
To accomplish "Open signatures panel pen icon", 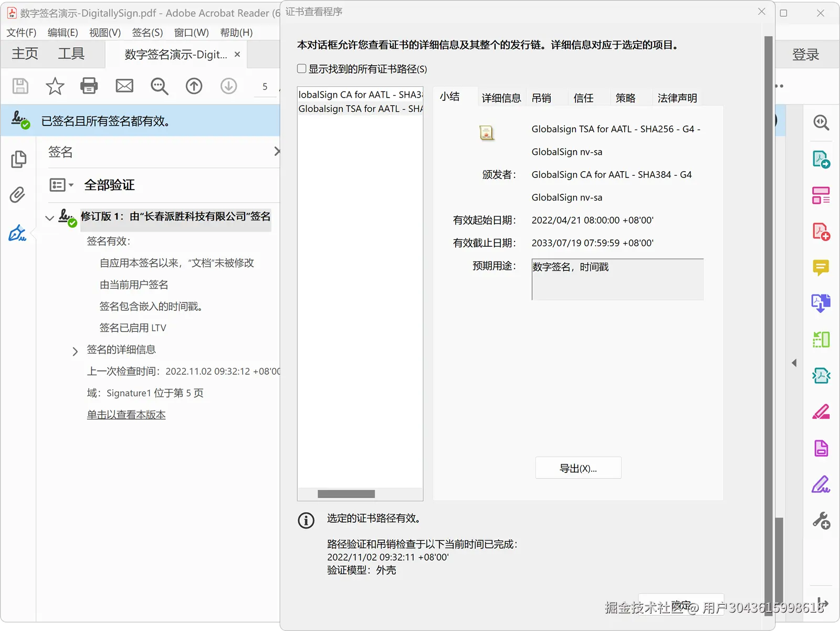I will click(x=17, y=233).
